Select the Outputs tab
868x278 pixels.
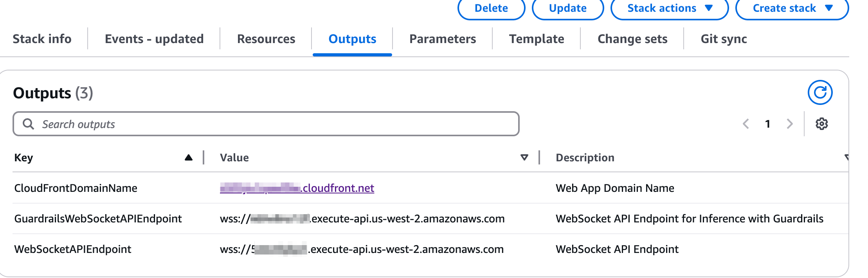pyautogui.click(x=352, y=39)
